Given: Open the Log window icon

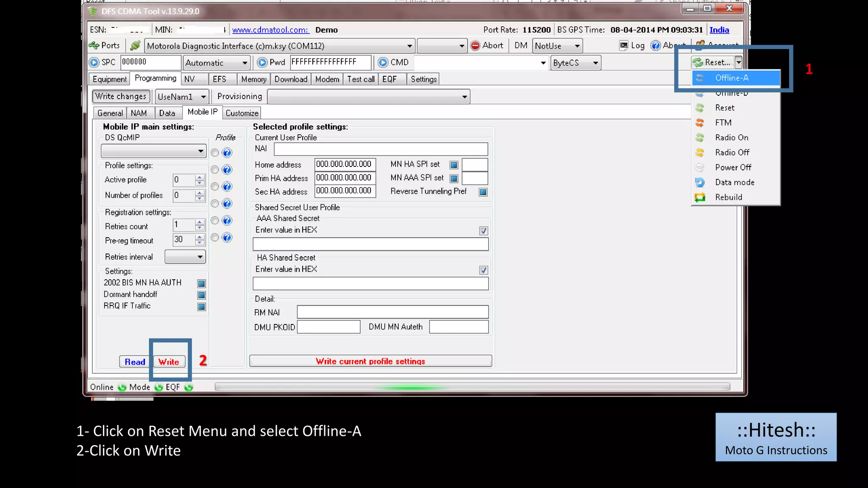Looking at the screenshot, I should (623, 45).
